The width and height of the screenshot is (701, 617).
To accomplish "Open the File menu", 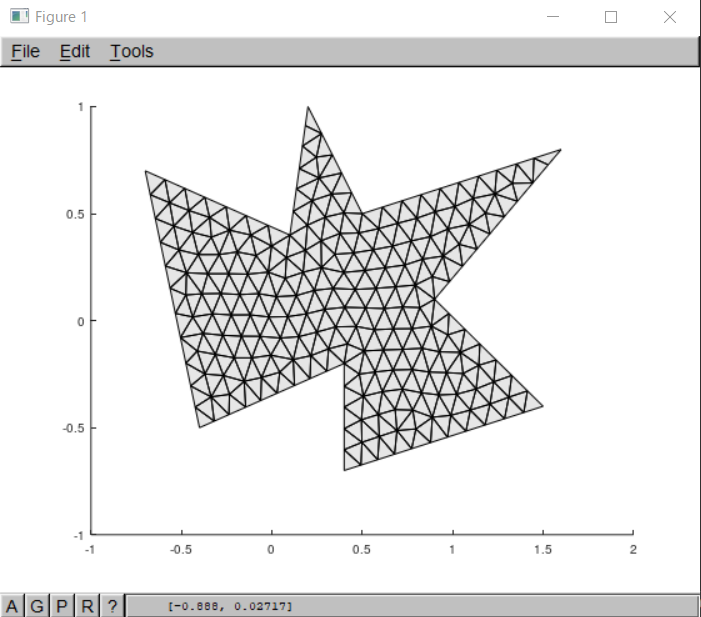I will tap(25, 51).
